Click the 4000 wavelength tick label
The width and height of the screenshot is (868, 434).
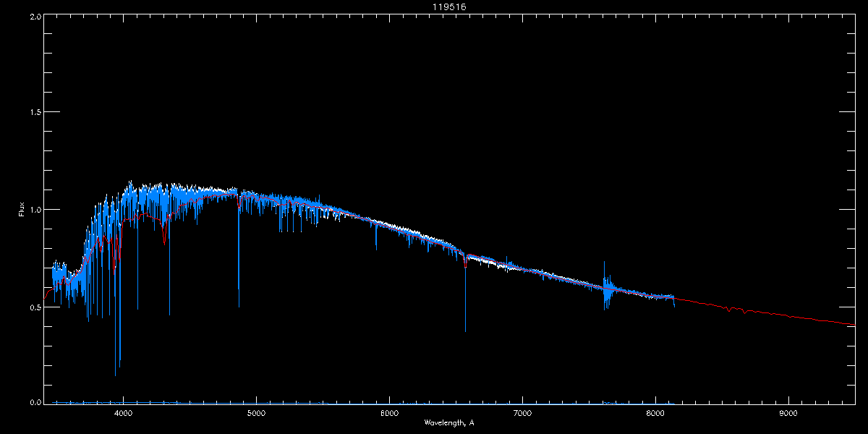[x=124, y=414]
